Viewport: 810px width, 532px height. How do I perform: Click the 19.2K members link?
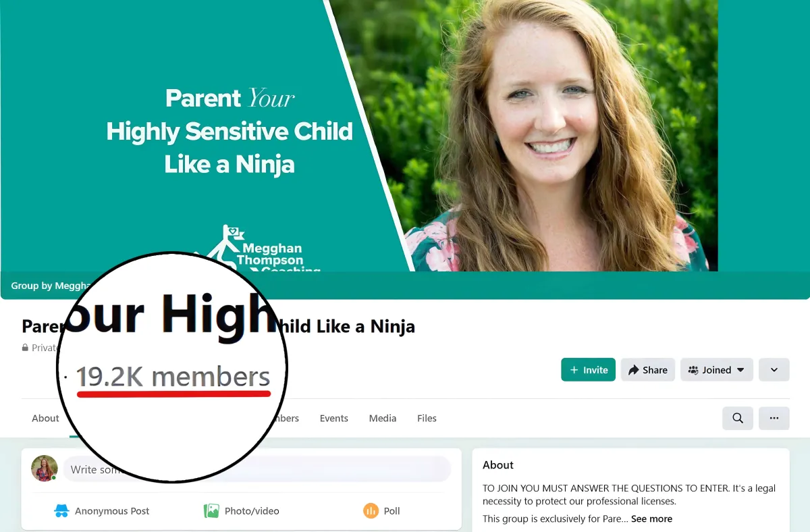173,377
